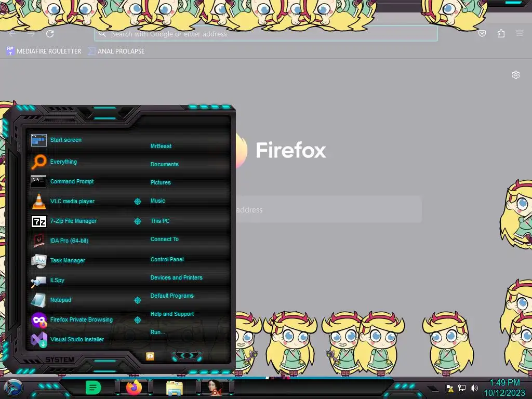
Task: Expand Firefox Private Browsing jump list arrow
Action: (137, 320)
